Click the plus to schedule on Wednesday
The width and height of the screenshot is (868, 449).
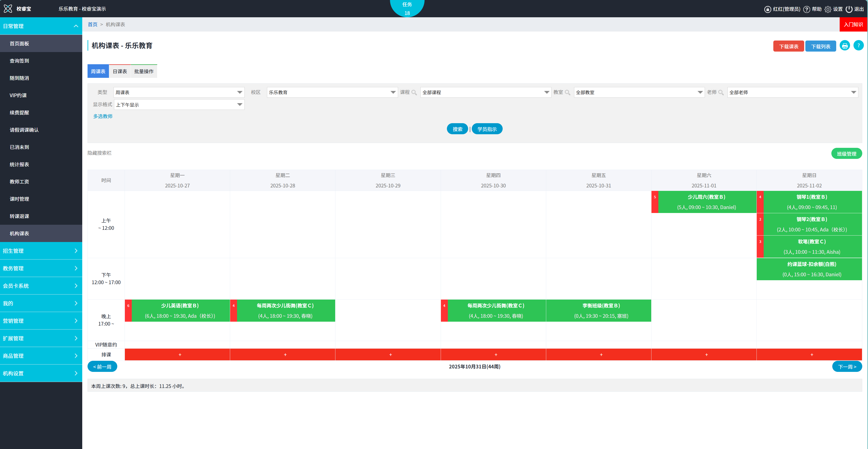(x=390, y=355)
